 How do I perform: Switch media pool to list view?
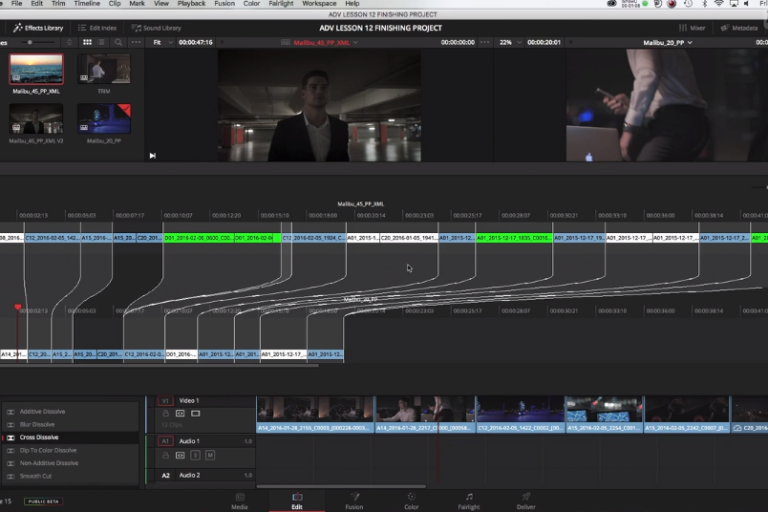(x=102, y=43)
